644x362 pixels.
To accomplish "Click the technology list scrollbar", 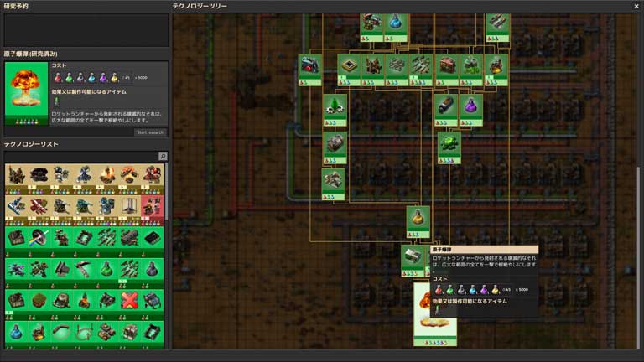I will (x=166, y=191).
